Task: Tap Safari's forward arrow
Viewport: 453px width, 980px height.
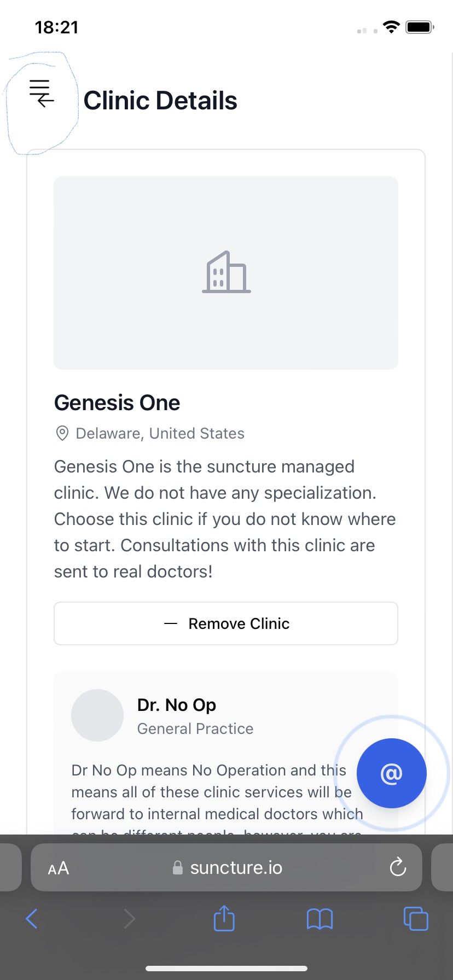Action: pyautogui.click(x=129, y=919)
